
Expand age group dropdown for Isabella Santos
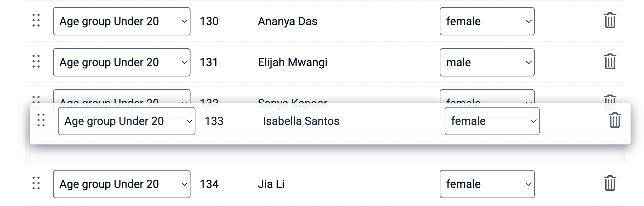click(127, 121)
